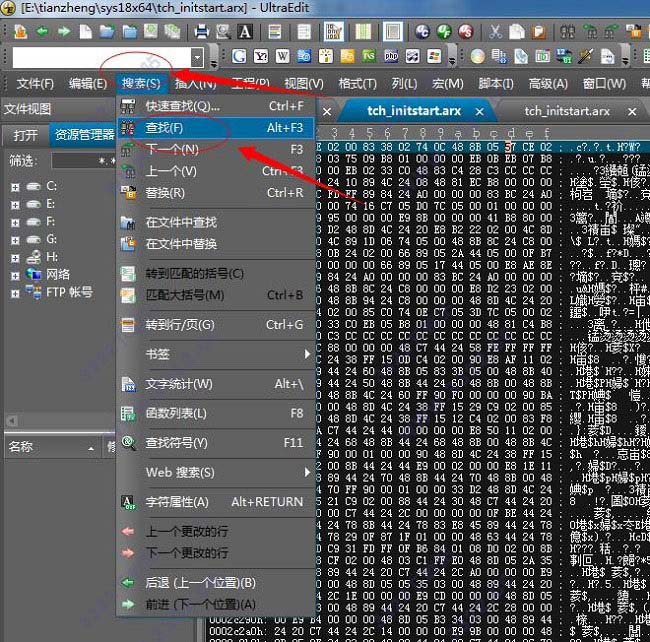This screenshot has height=642, width=650.
Task: Click the binoculars find icon
Action: click(x=568, y=31)
